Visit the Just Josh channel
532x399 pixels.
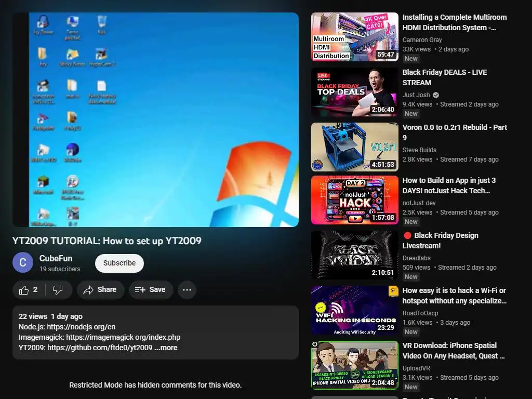(x=416, y=95)
